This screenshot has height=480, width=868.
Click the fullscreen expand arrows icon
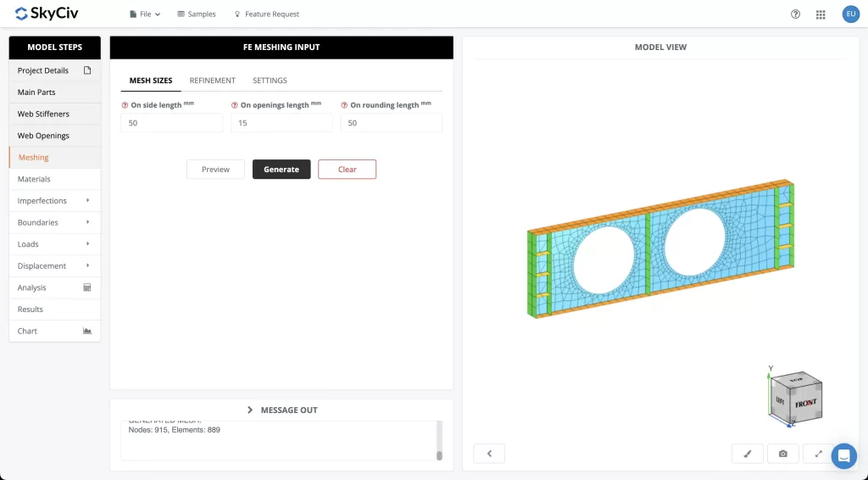[818, 454]
